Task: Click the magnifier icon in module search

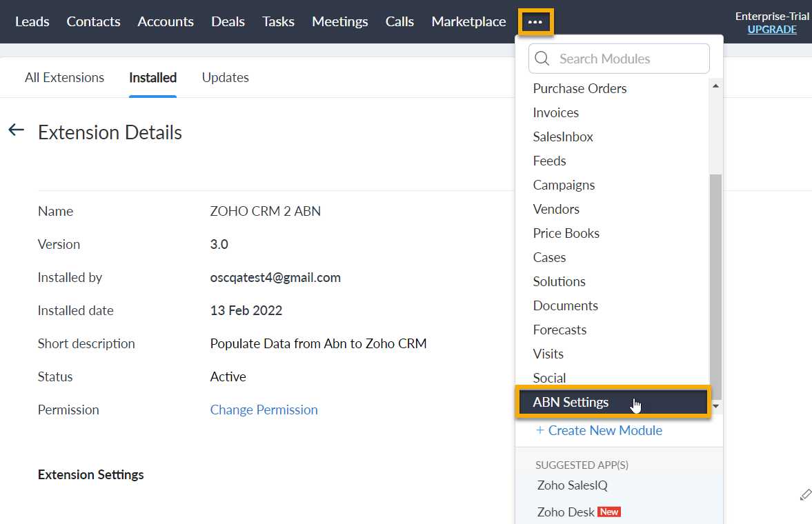Action: point(542,59)
